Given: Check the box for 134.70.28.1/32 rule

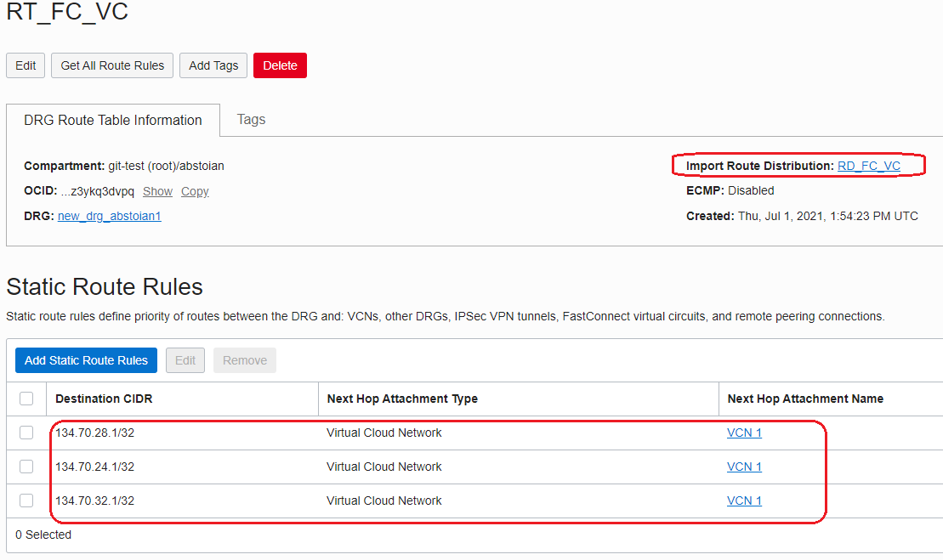Looking at the screenshot, I should pyautogui.click(x=26, y=433).
